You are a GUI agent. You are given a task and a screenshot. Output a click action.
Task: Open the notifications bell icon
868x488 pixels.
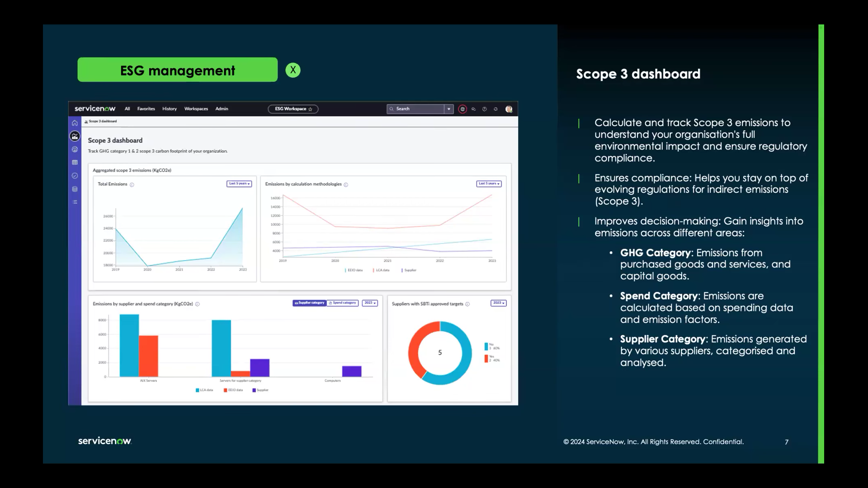pos(495,109)
